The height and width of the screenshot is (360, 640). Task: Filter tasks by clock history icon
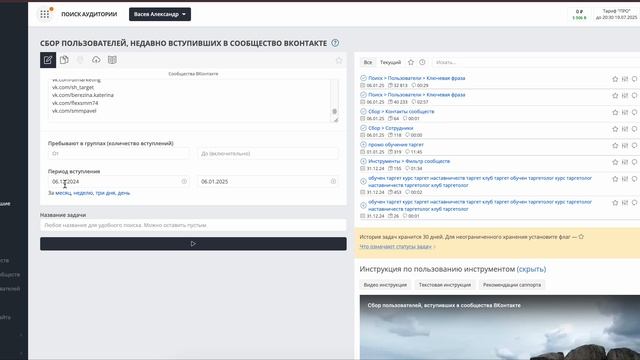tap(422, 62)
